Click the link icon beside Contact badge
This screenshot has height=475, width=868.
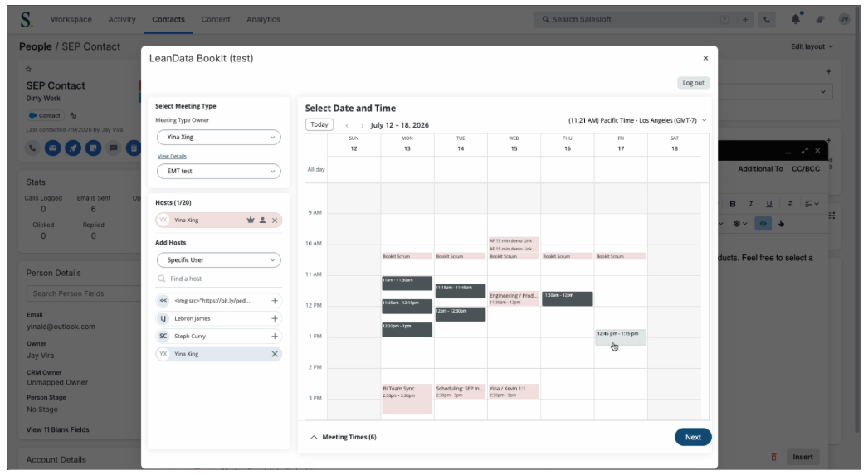click(x=73, y=115)
